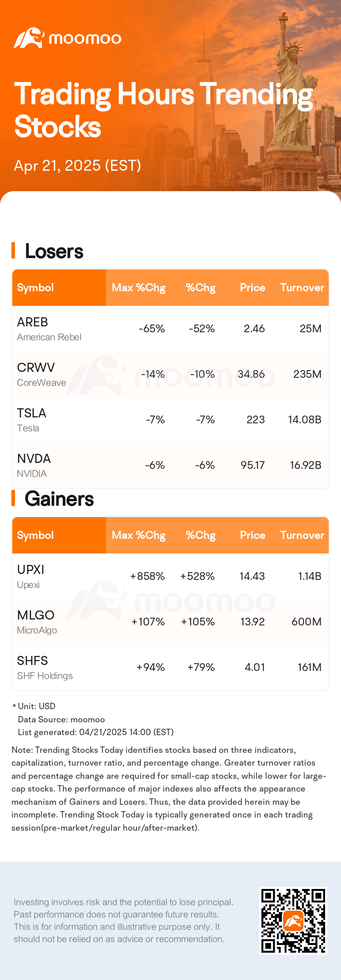
Task: Click the QR code image
Action: [293, 920]
